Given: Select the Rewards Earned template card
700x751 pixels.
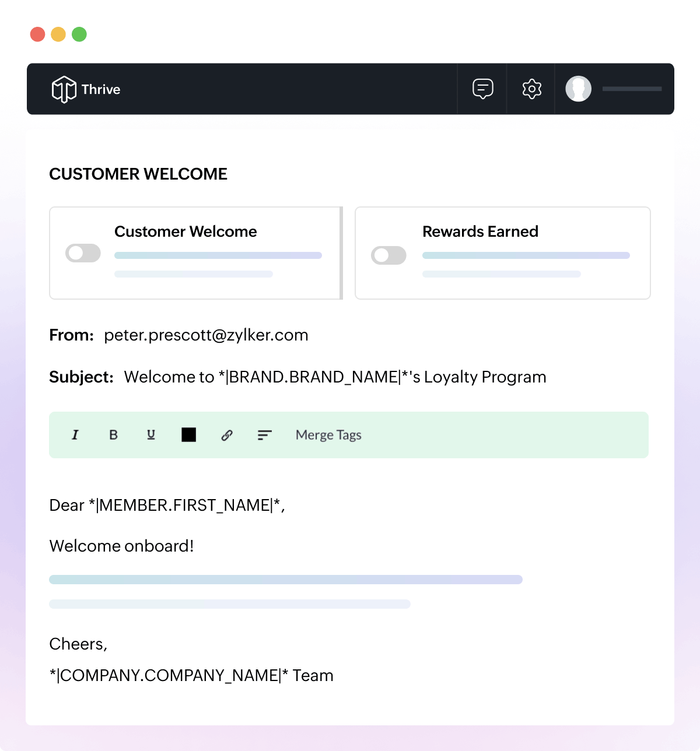Looking at the screenshot, I should (502, 252).
